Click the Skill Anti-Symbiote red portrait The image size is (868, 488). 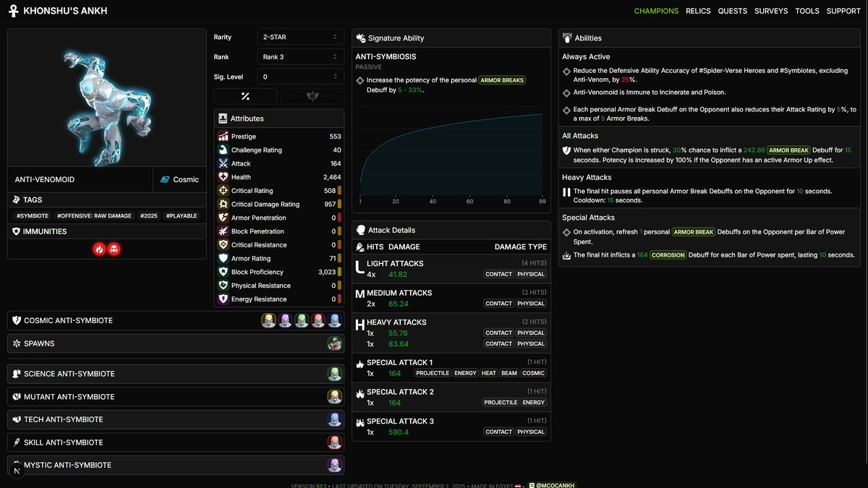(334, 442)
